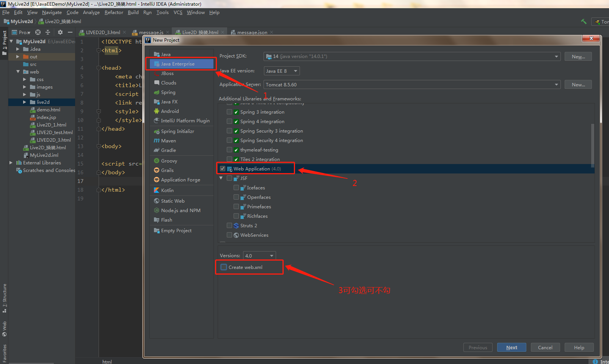Select Java Enterprise project type
The image size is (609, 364).
(x=182, y=64)
